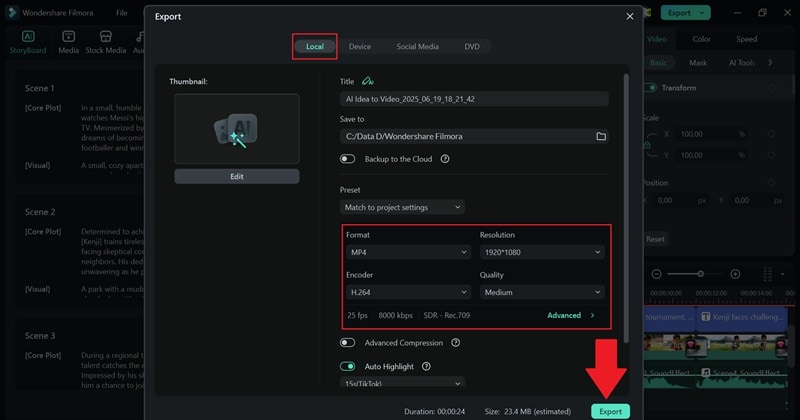
Task: Open the Quality Medium dropdown
Action: click(x=542, y=292)
